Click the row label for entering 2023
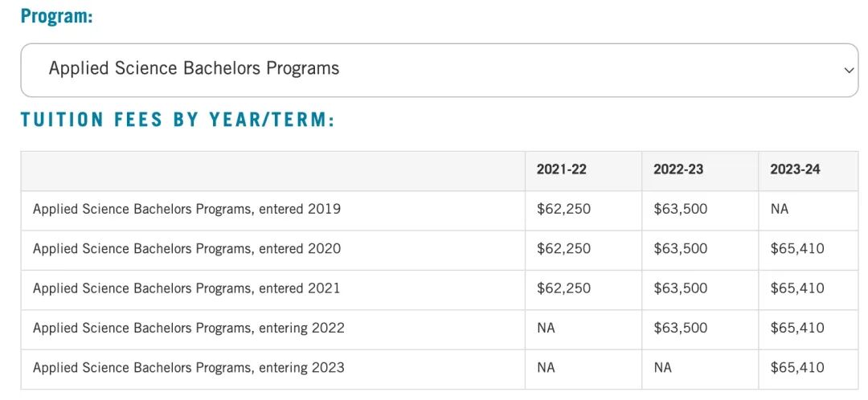Image resolution: width=868 pixels, height=400 pixels. point(188,368)
